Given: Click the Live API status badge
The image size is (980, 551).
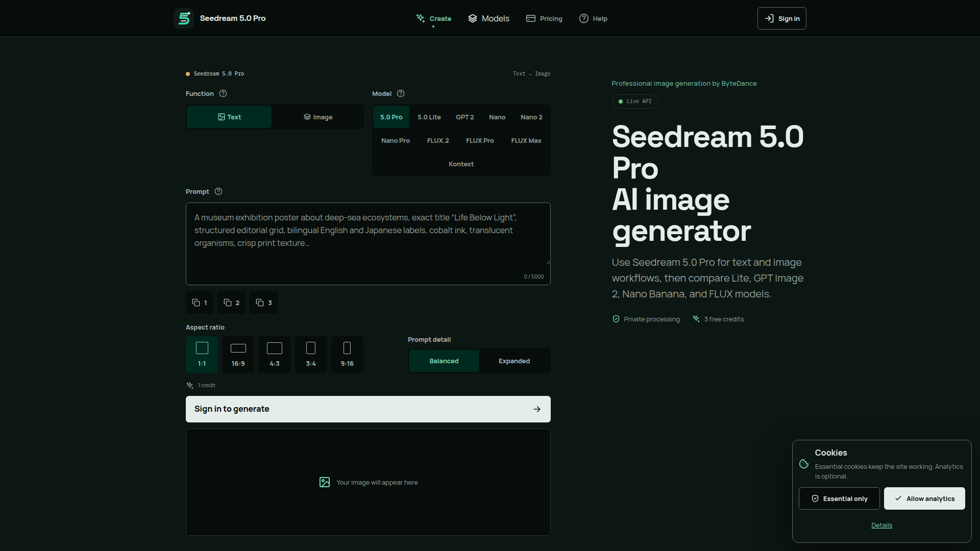Looking at the screenshot, I should (x=635, y=102).
